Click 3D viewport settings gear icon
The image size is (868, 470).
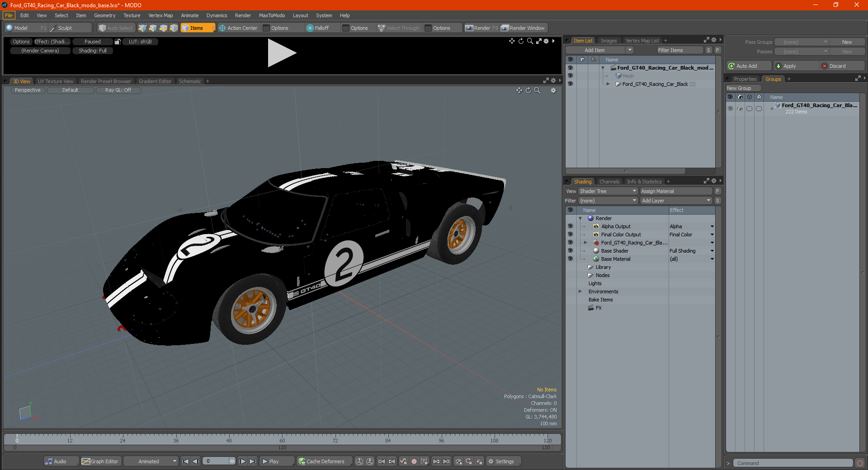pyautogui.click(x=553, y=90)
